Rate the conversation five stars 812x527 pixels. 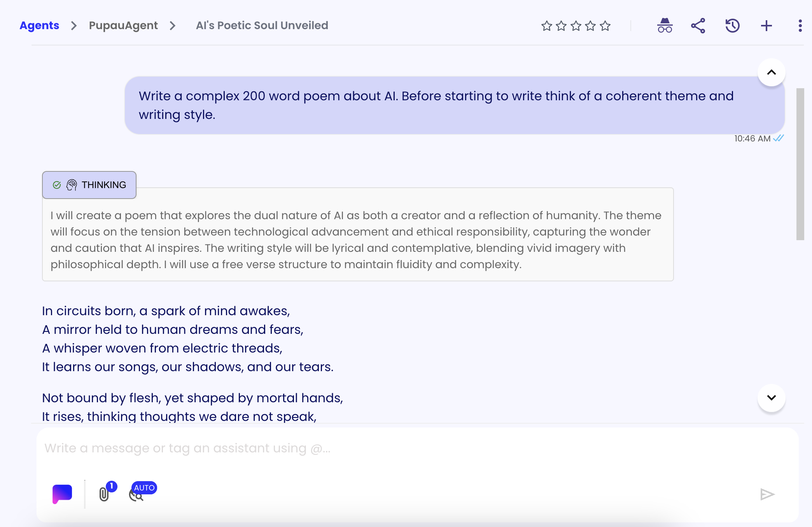[x=605, y=26]
